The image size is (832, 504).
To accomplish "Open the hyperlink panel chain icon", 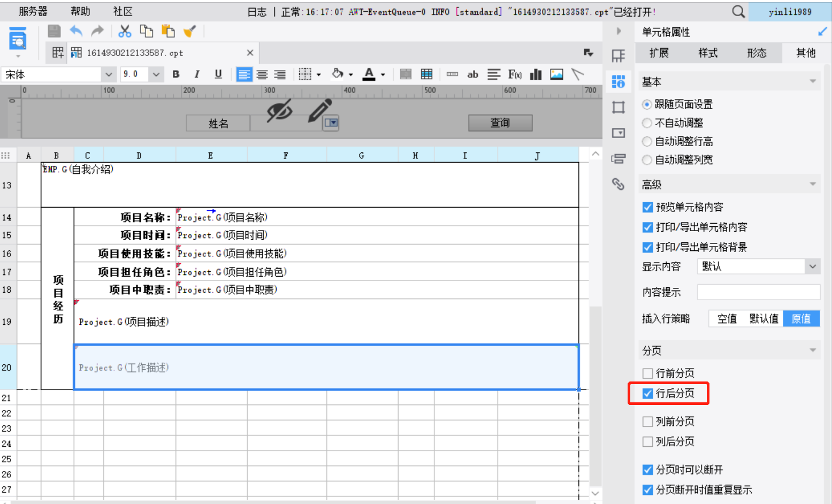I will point(619,184).
